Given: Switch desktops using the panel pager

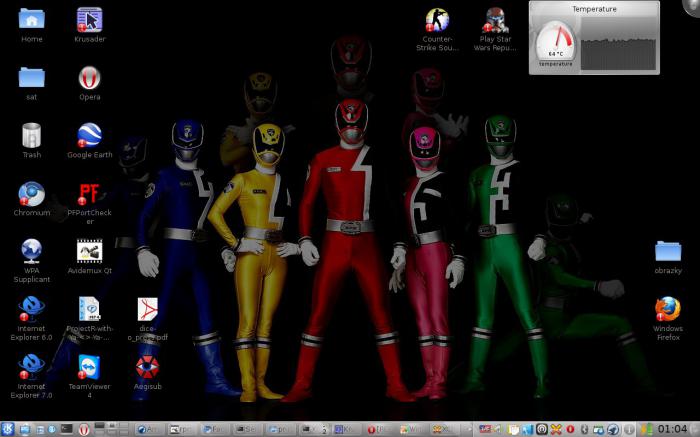Looking at the screenshot, I should point(112,429).
